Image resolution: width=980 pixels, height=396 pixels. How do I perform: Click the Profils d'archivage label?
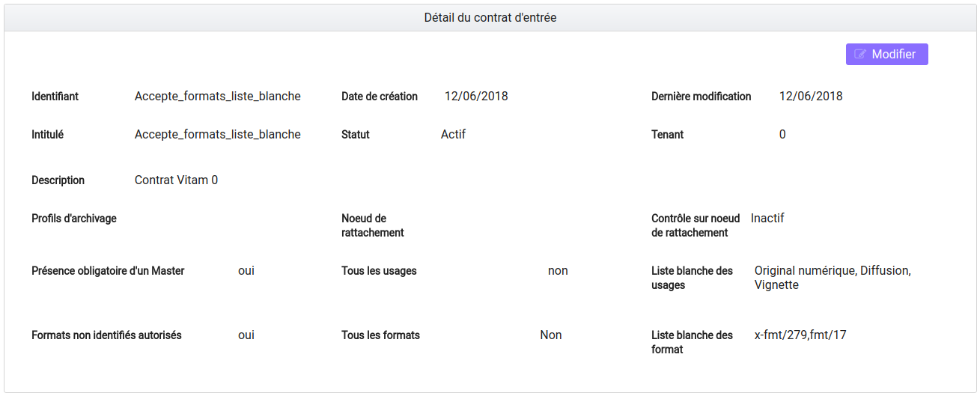[74, 219]
